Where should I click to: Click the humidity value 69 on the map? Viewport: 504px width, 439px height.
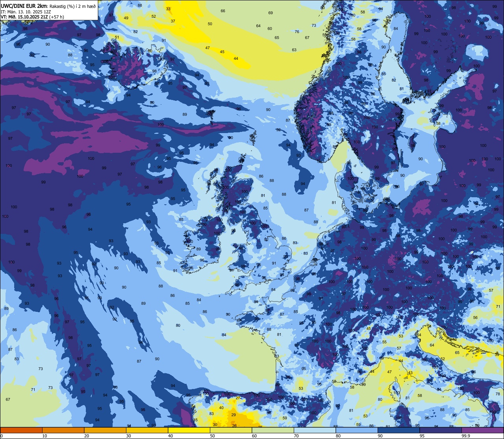coord(271,13)
